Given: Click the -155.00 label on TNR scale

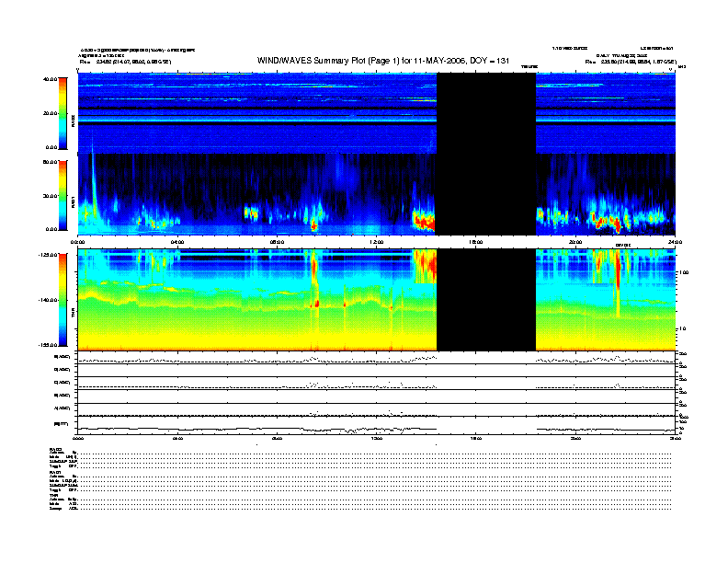Looking at the screenshot, I should [x=48, y=345].
